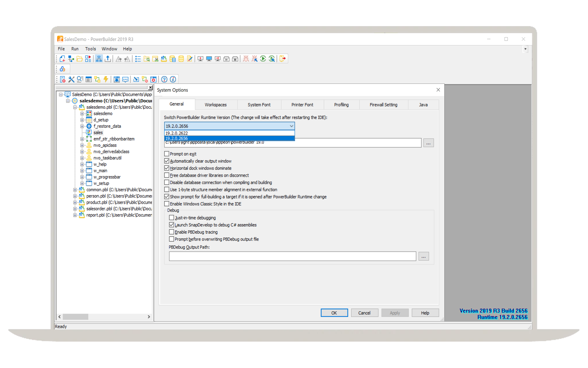The image size is (588, 368).
Task: Click the OK button
Action: coord(334,313)
